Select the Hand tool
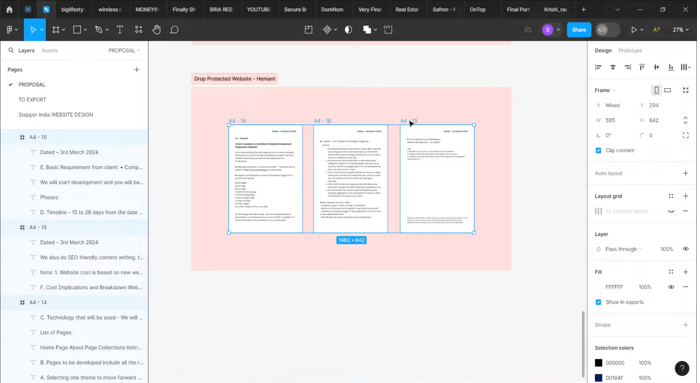Viewport: 700px width, 383px height. [156, 30]
